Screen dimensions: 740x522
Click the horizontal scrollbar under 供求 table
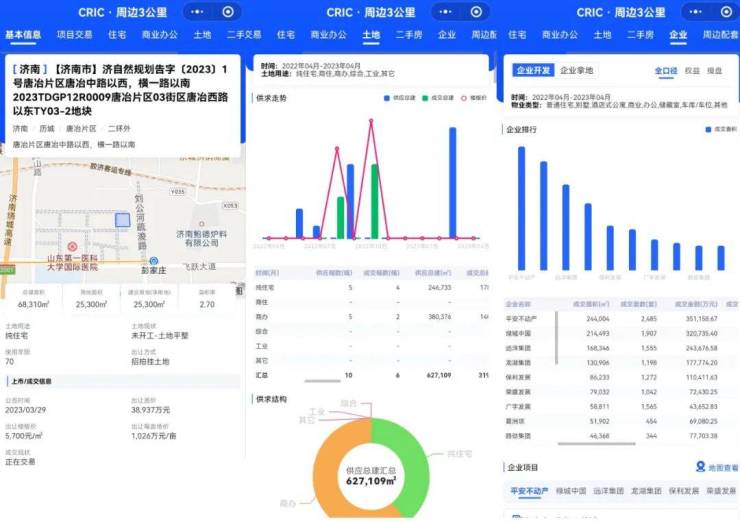click(322, 381)
